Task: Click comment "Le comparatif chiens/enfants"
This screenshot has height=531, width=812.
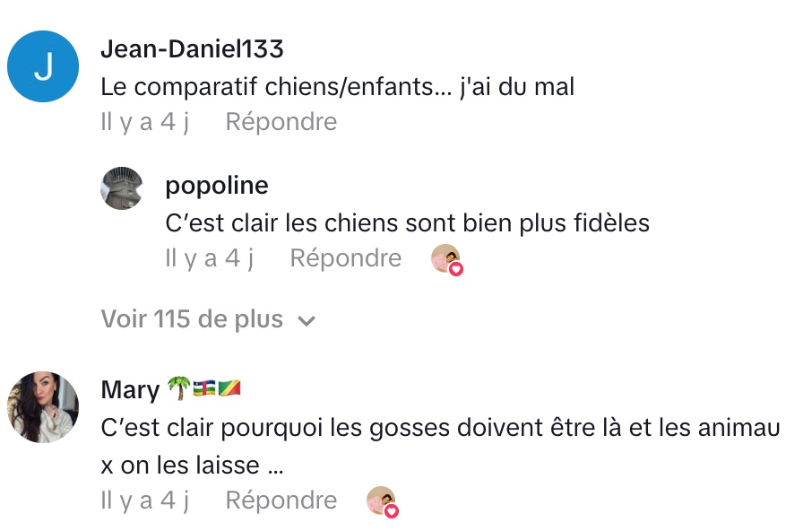Action: 337,86
